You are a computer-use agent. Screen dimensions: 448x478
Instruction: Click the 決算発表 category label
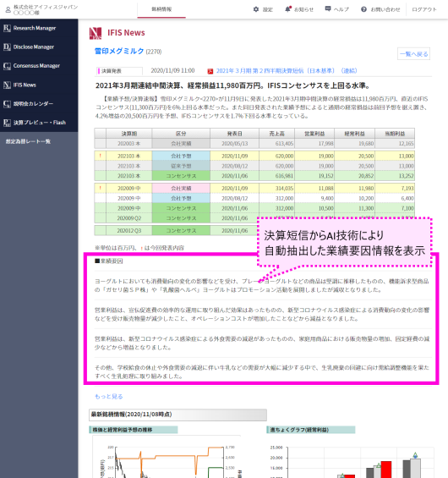coord(119,71)
